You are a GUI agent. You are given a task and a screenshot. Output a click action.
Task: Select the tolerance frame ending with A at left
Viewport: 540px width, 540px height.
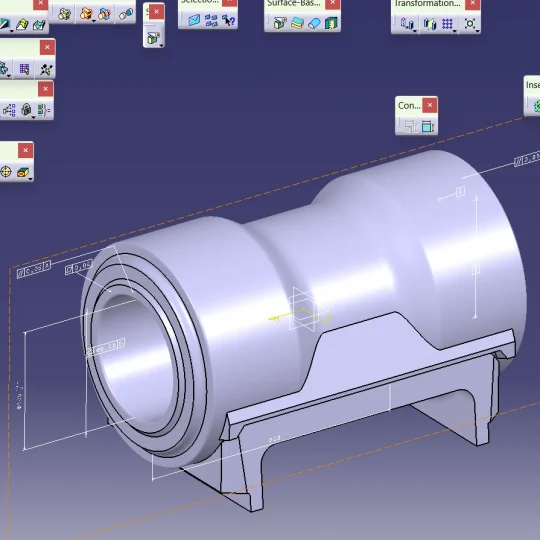(x=34, y=269)
